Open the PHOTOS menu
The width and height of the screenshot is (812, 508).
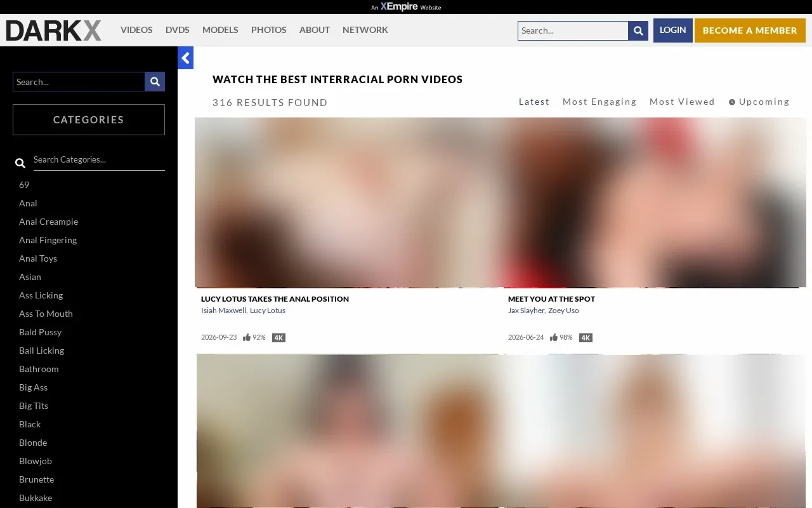pos(269,30)
